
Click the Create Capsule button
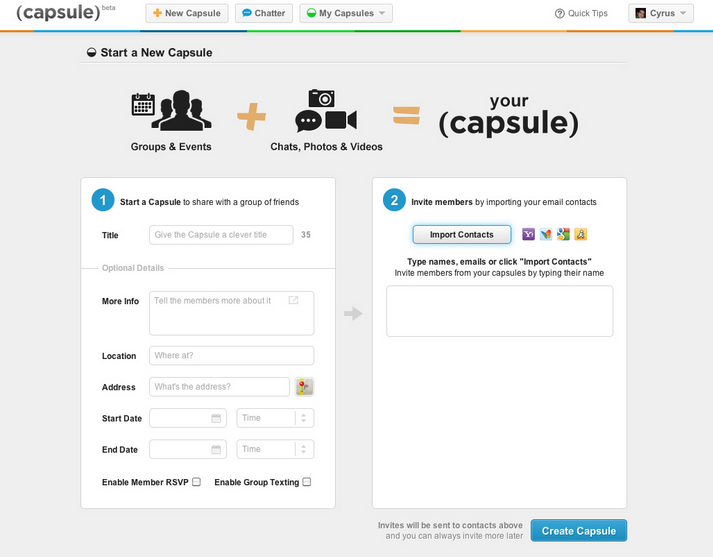(578, 531)
